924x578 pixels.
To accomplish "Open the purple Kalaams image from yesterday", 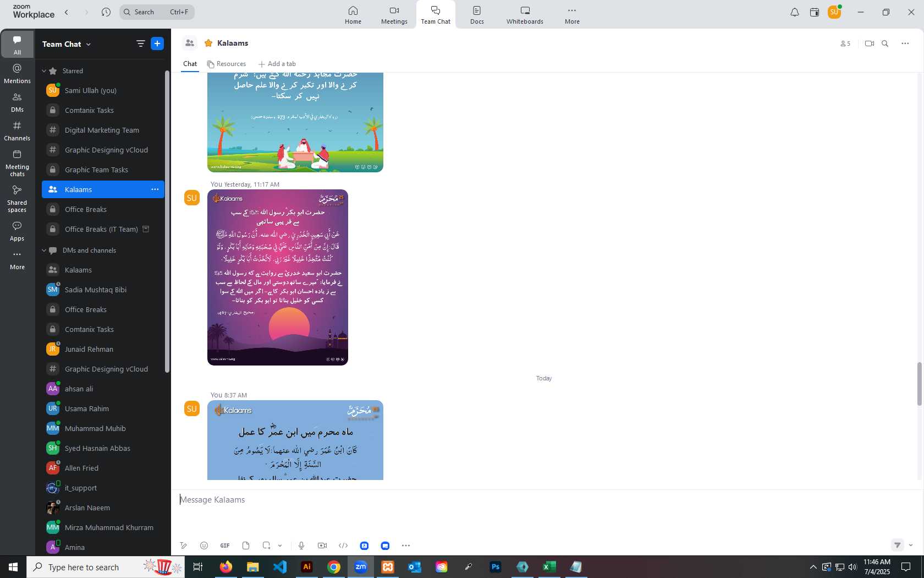I will pyautogui.click(x=278, y=277).
